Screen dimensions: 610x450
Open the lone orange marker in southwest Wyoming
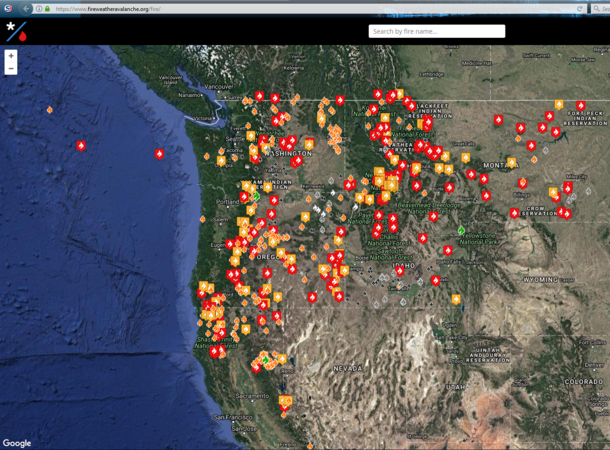point(456,299)
